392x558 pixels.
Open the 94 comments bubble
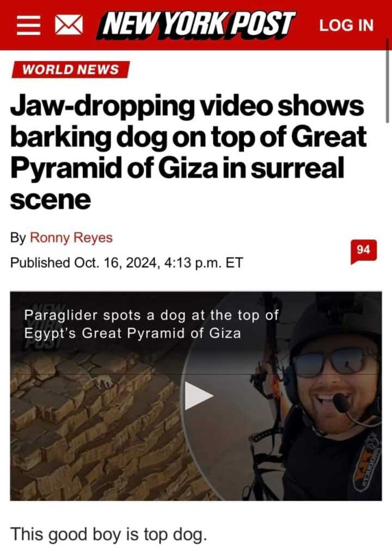(363, 251)
